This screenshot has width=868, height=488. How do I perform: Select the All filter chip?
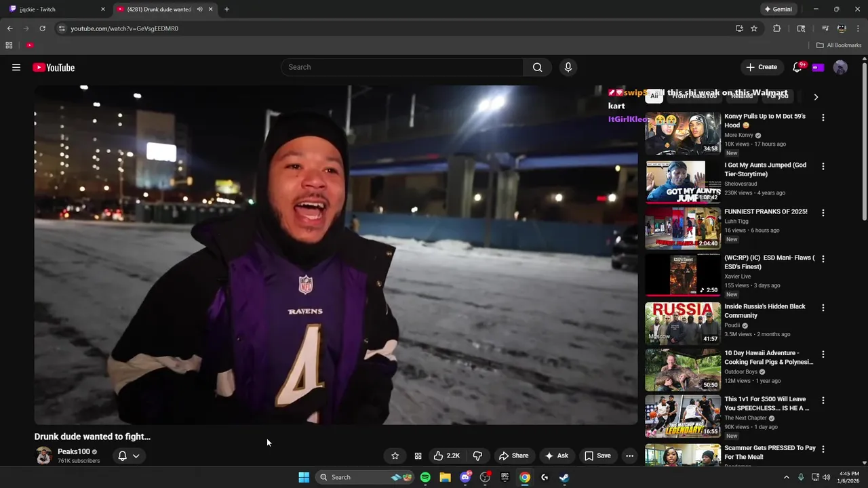point(654,96)
